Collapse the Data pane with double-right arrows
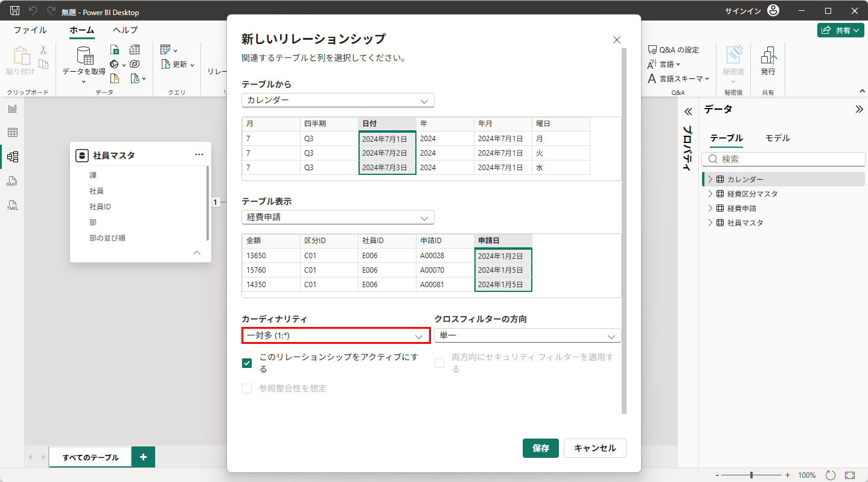This screenshot has height=482, width=868. click(859, 109)
